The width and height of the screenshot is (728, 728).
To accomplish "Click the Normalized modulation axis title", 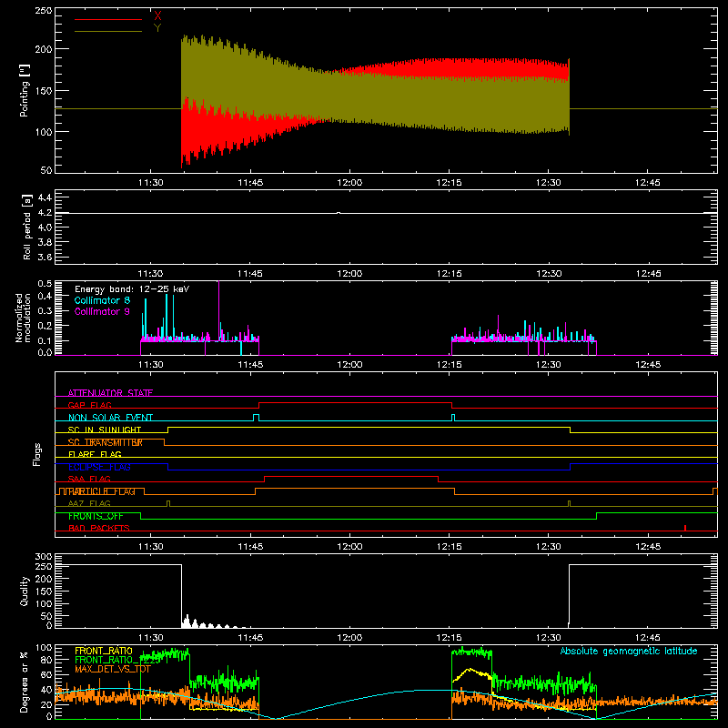I will click(x=24, y=318).
